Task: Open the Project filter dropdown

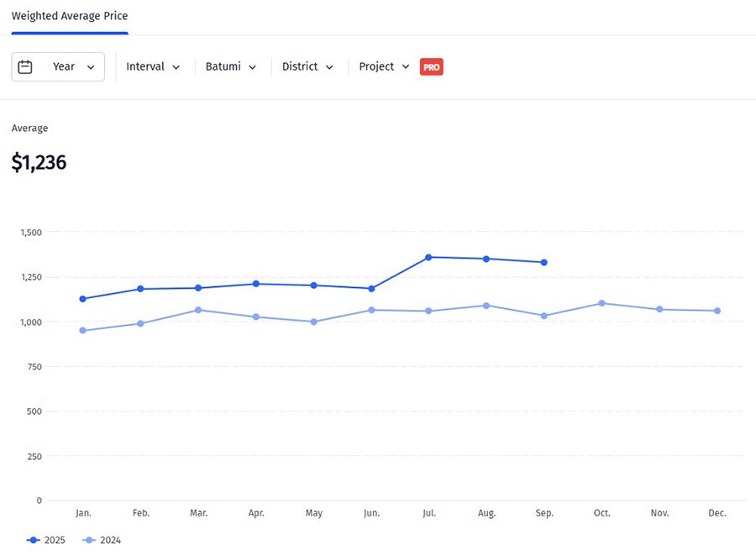Action: (x=384, y=67)
